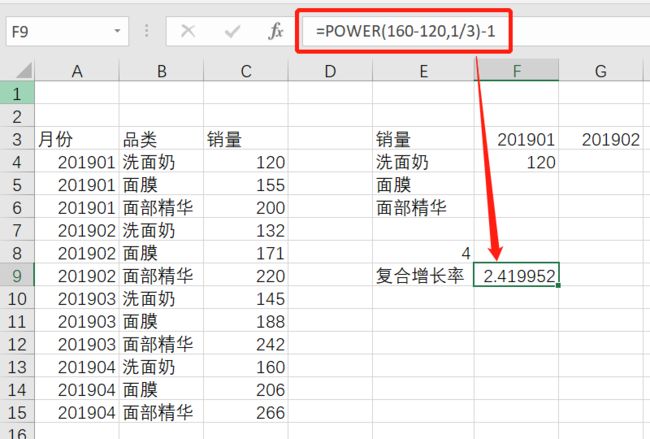Click cell C5 containing 155
The width and height of the screenshot is (650, 439).
click(x=246, y=184)
